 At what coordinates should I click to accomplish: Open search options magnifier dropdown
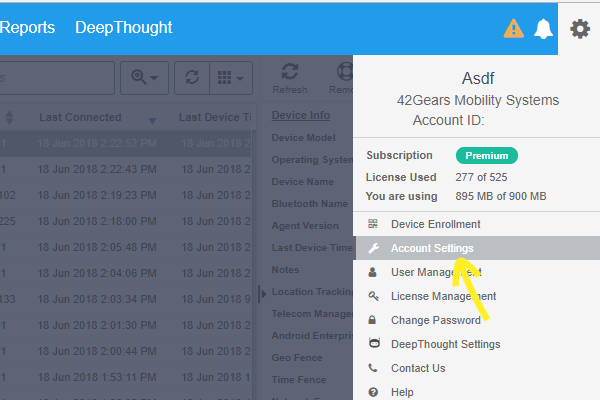pos(144,78)
